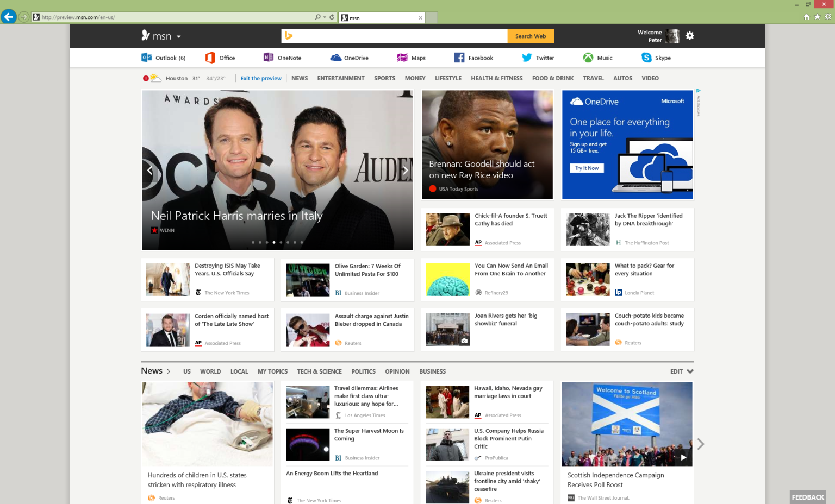The height and width of the screenshot is (504, 835).
Task: Open Music from the top icon row
Action: (598, 58)
